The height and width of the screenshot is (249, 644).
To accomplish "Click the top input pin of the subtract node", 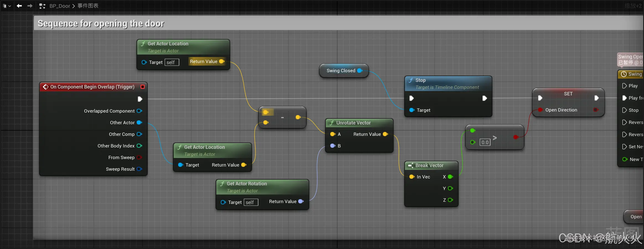I will [x=266, y=112].
